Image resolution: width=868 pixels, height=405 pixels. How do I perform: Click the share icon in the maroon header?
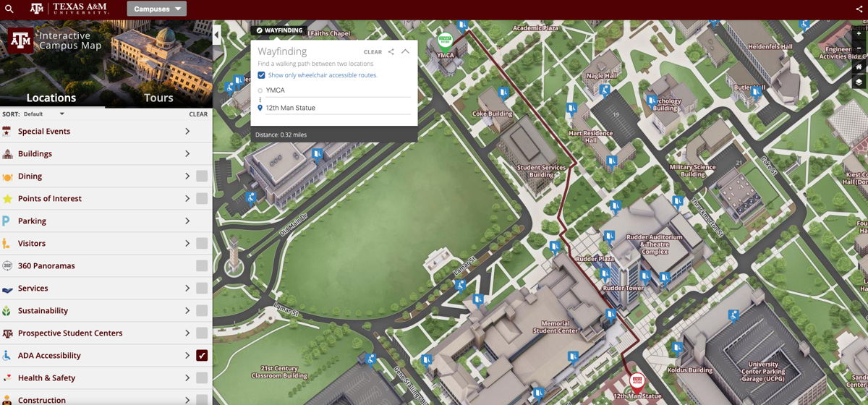pos(859,9)
